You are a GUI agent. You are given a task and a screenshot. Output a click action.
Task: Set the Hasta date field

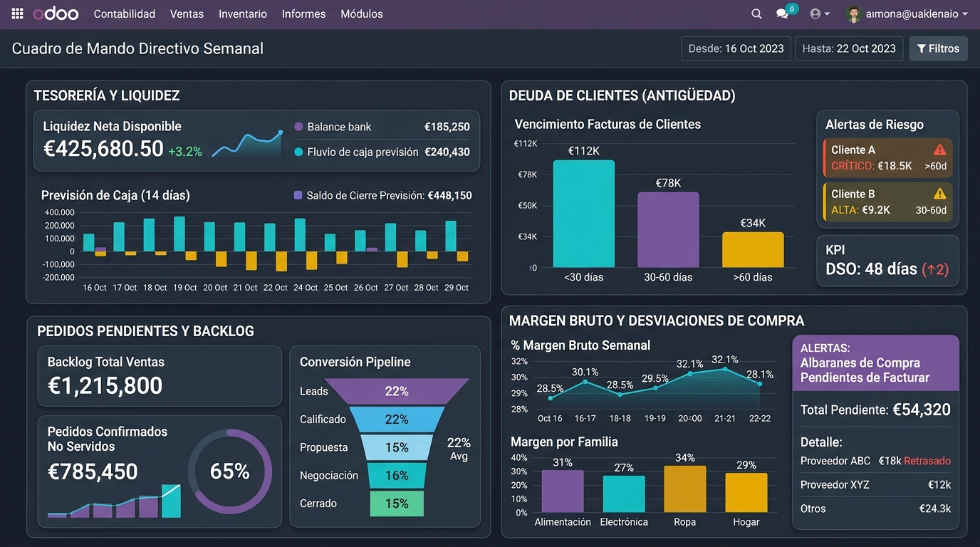click(x=849, y=48)
